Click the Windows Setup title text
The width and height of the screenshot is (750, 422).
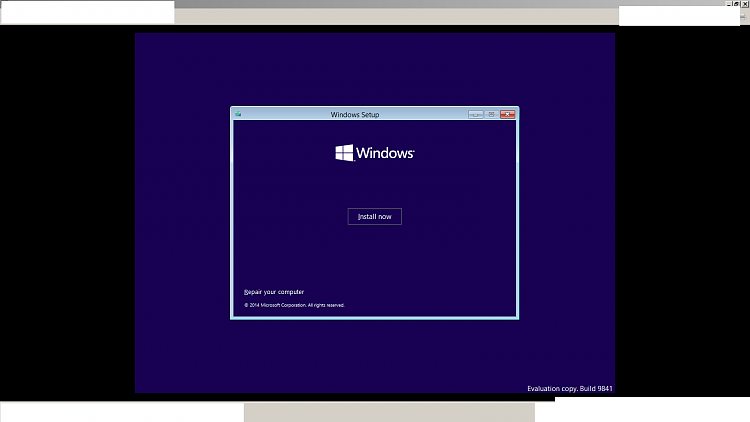[x=355, y=115]
